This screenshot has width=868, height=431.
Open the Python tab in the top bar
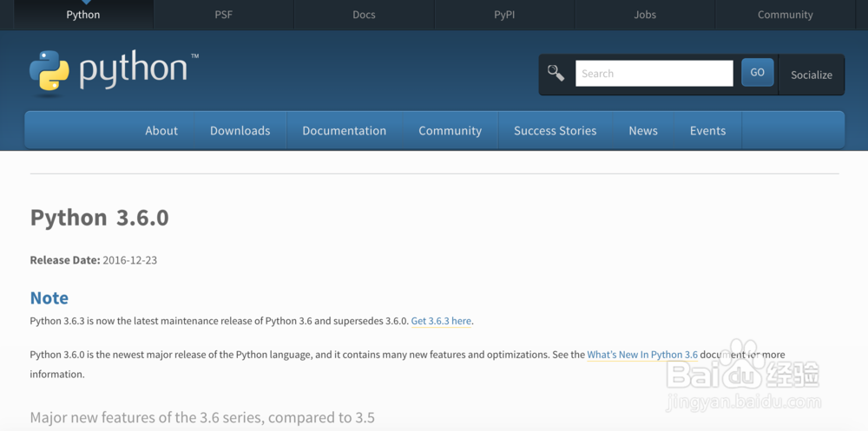[x=83, y=15]
